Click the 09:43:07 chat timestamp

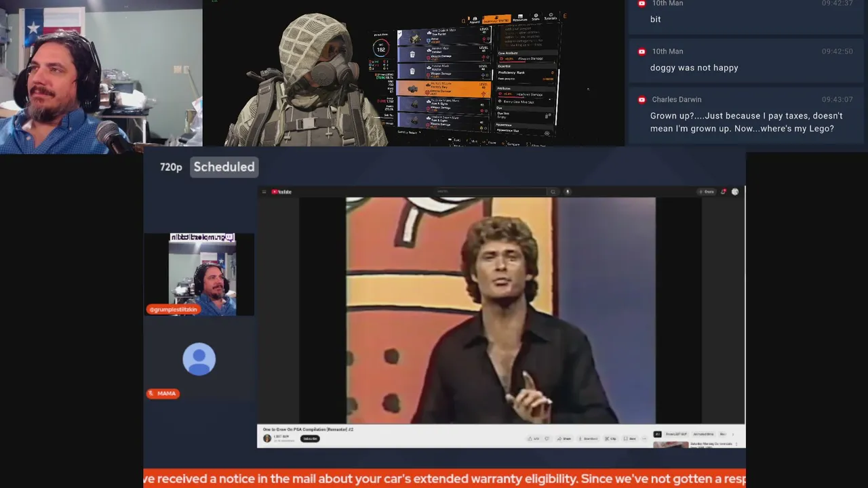[837, 100]
